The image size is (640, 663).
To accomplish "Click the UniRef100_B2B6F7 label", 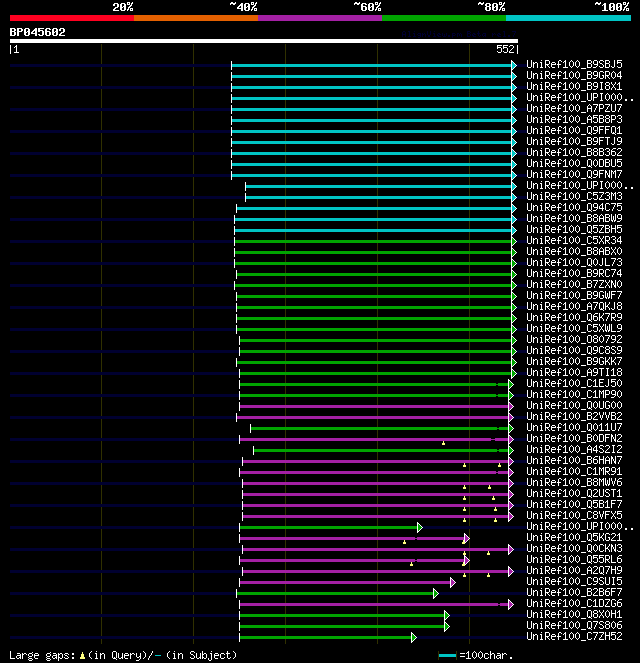I will (574, 592).
